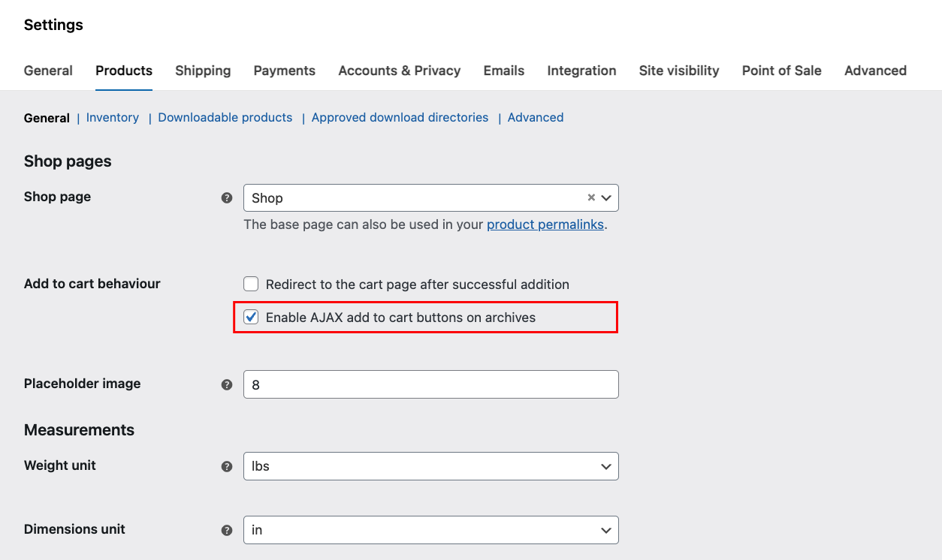Viewport: 942px width, 560px height.
Task: Open Accounts & Privacy tab
Action: point(400,71)
